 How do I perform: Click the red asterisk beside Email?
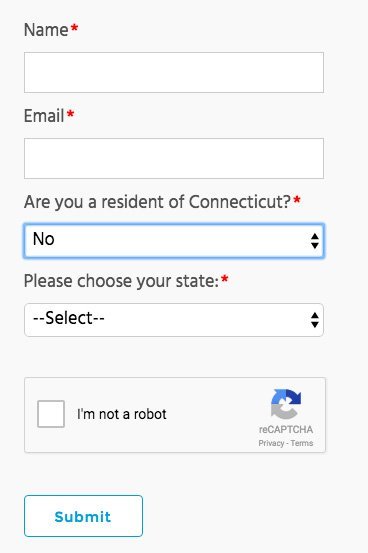(x=70, y=114)
